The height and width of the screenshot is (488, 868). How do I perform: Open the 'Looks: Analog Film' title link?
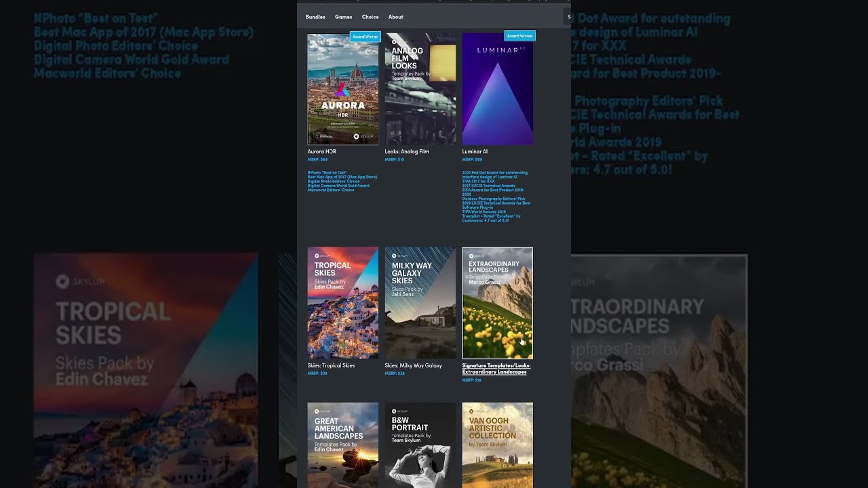[407, 152]
